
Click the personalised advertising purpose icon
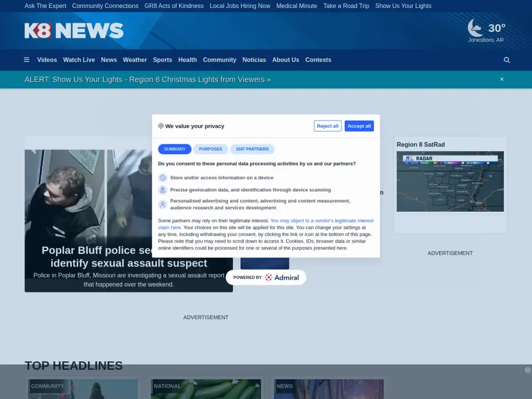point(163,204)
